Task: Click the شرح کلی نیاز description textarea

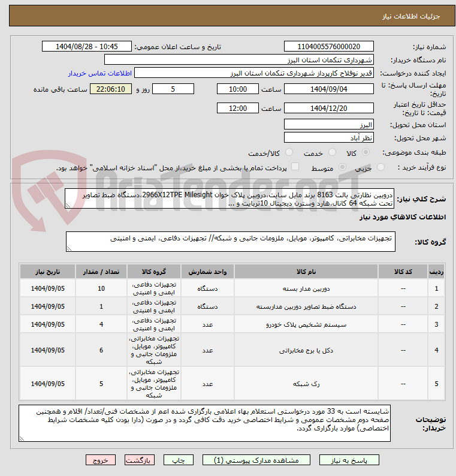Action: coord(229,198)
